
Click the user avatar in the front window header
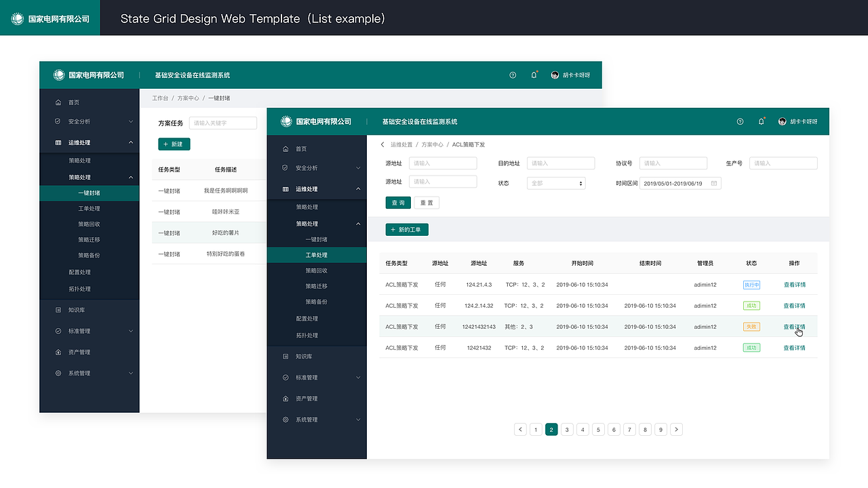click(782, 121)
